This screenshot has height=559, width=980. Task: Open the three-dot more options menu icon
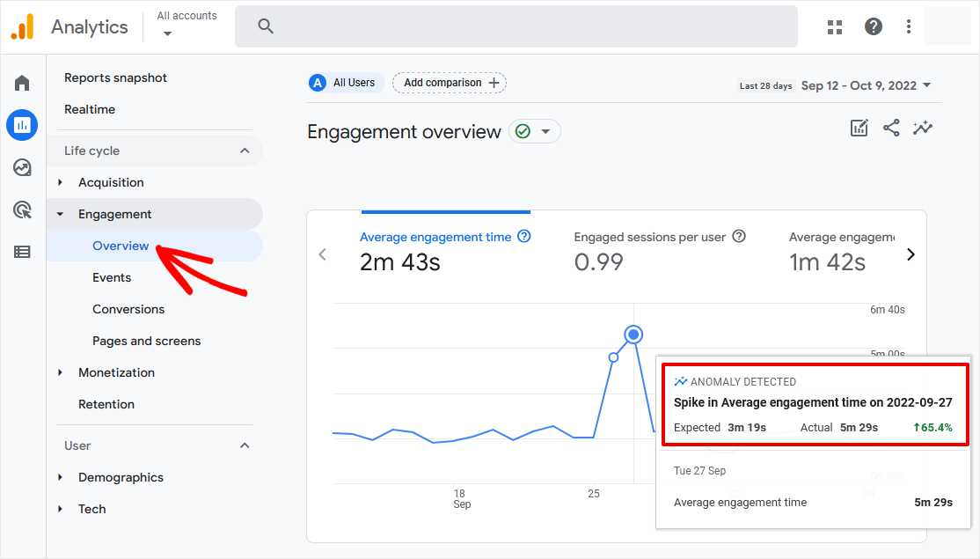908,26
